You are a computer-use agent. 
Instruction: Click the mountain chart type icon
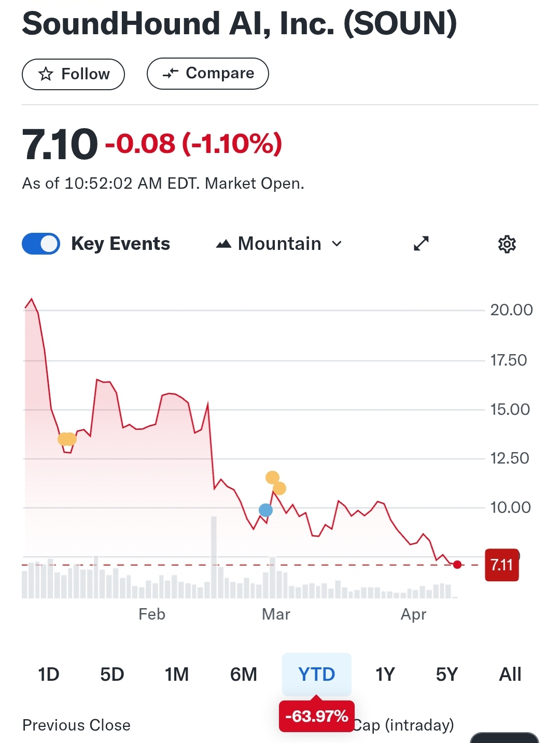(223, 244)
